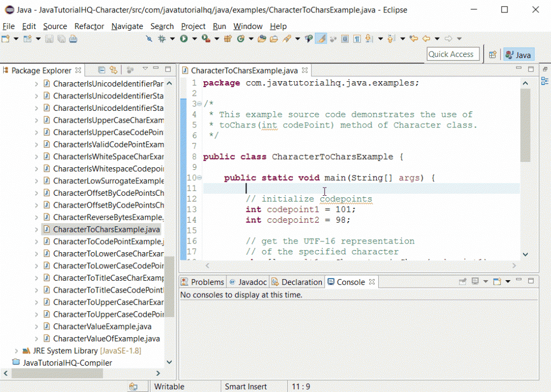Toggle Show Whitespace Characters pilcrow button
Screen dimensions: 551x392
click(357, 39)
